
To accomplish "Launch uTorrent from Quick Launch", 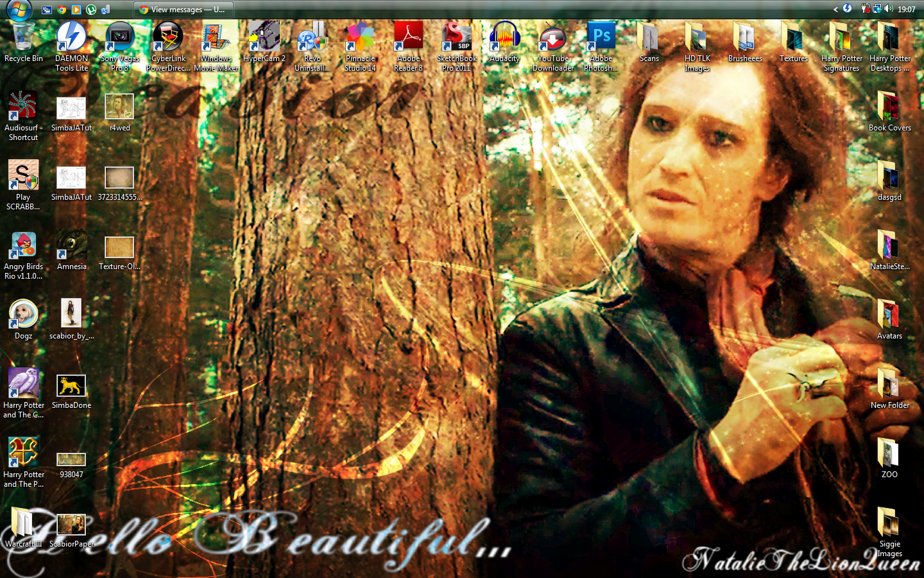I will (91, 10).
